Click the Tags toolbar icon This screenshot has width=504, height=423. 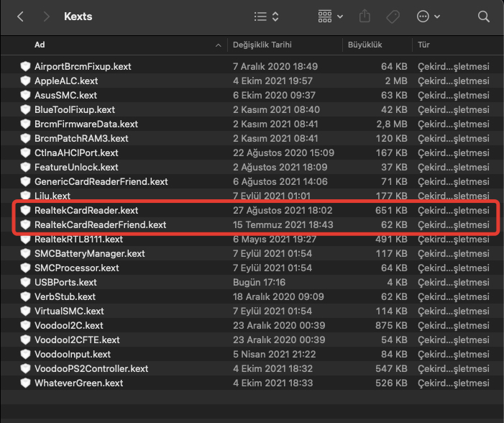coord(393,16)
